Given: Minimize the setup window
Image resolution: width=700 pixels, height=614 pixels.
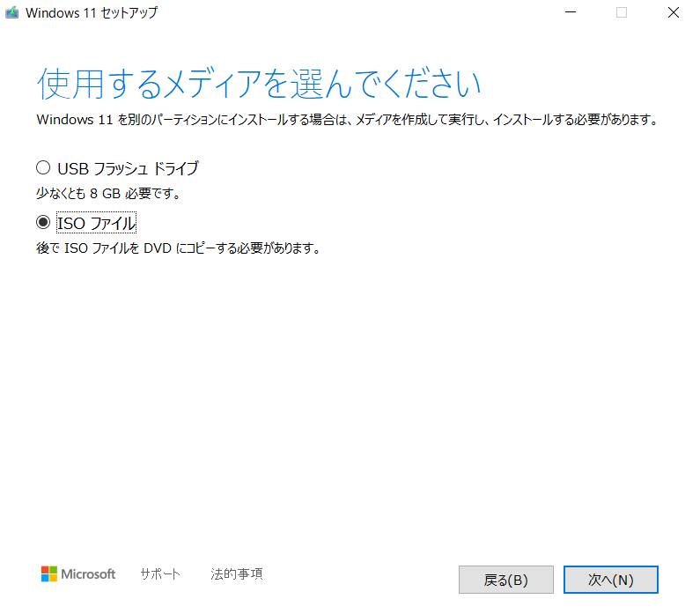Looking at the screenshot, I should pyautogui.click(x=571, y=12).
